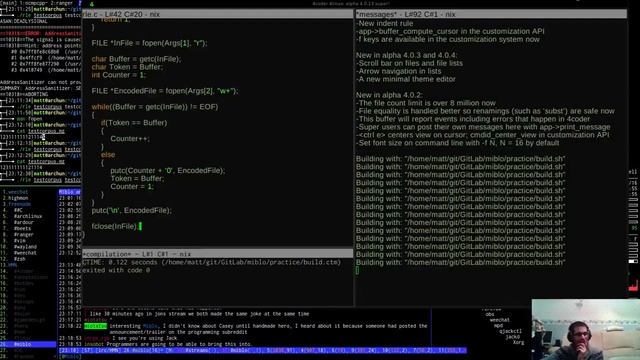Click the 'FILE *EncodedFile = fopen' line
This screenshot has width=640, height=360.
click(x=165, y=91)
